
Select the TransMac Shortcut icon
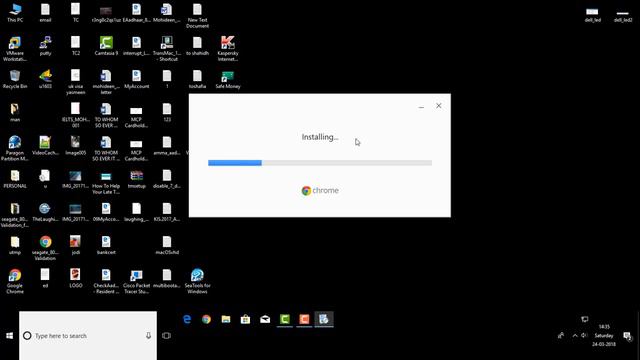[x=167, y=49]
